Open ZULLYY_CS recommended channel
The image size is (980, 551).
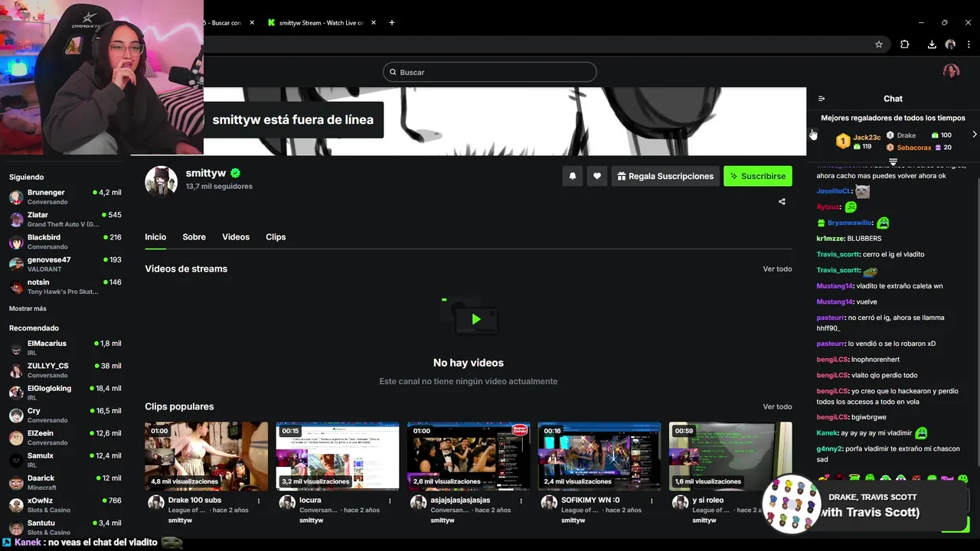(65, 370)
